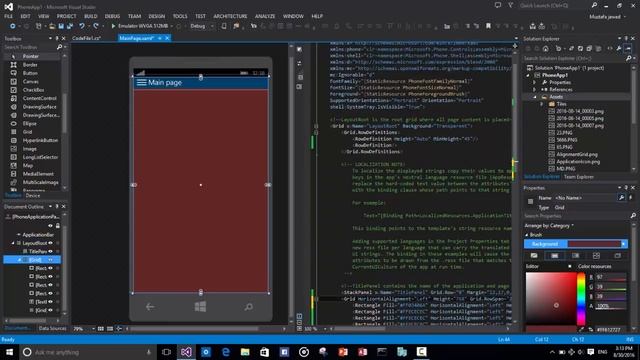The width and height of the screenshot is (640, 360).
Task: Toggle the Document Outline header lock icon
Action: (58, 226)
